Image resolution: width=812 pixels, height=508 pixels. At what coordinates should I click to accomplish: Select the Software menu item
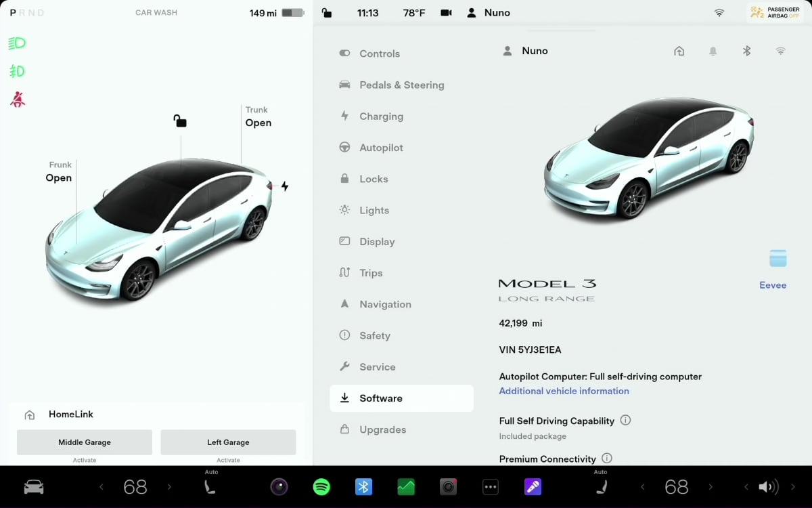pyautogui.click(x=401, y=398)
